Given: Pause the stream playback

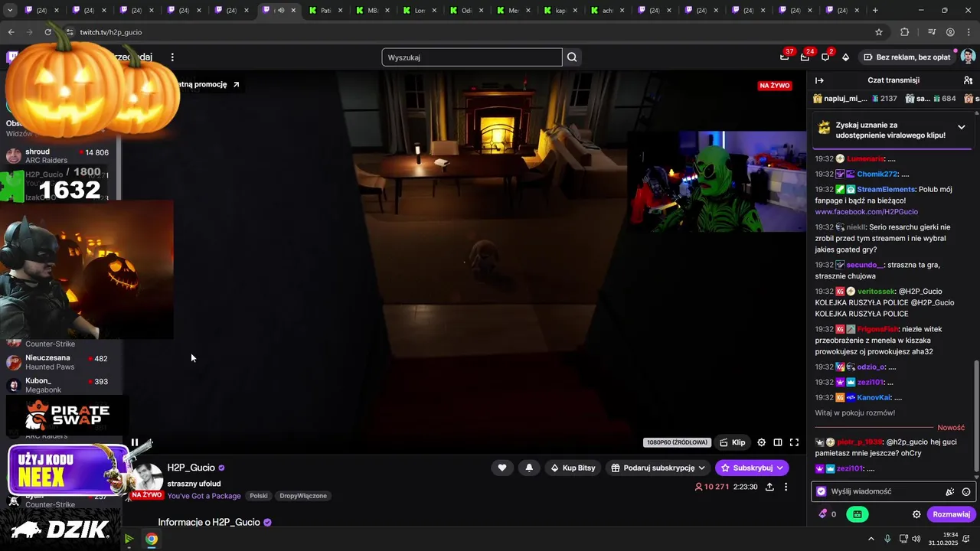Looking at the screenshot, I should pyautogui.click(x=135, y=442).
